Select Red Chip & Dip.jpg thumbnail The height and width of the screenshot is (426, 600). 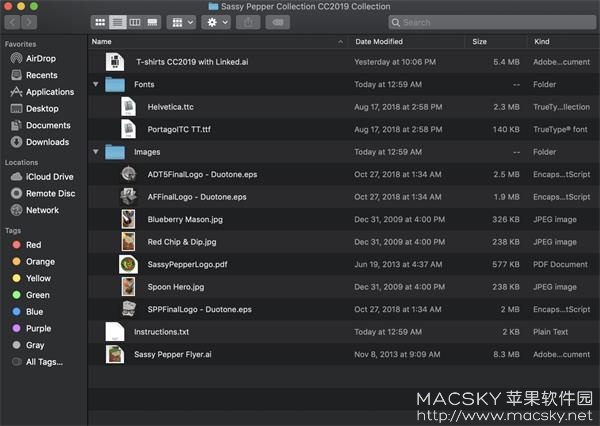128,242
